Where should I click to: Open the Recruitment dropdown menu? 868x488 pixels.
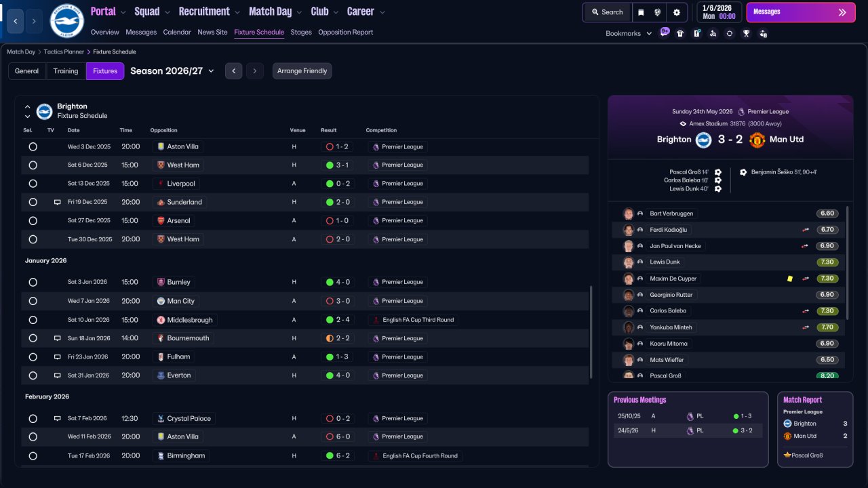pos(210,12)
